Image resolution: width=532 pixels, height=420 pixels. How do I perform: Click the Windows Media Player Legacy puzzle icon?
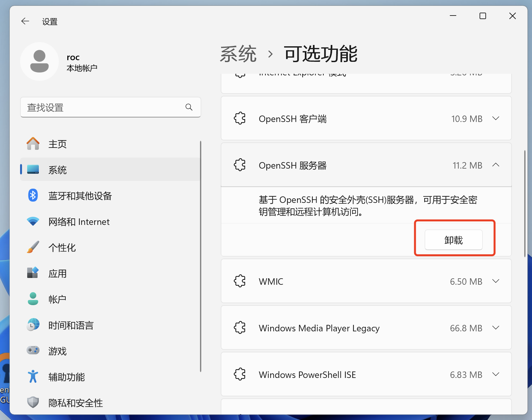click(x=240, y=328)
